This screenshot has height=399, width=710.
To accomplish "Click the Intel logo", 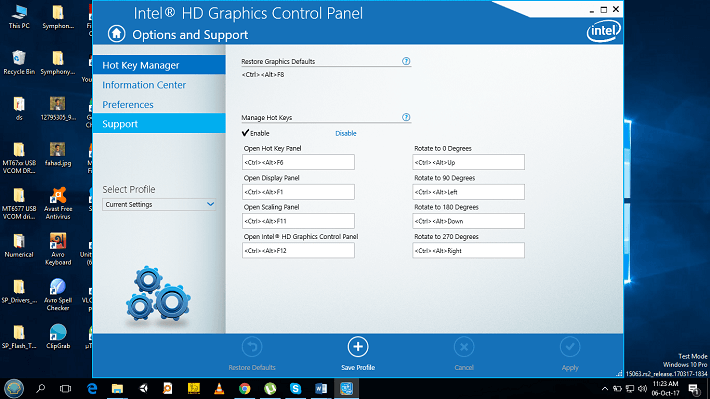I will click(604, 31).
